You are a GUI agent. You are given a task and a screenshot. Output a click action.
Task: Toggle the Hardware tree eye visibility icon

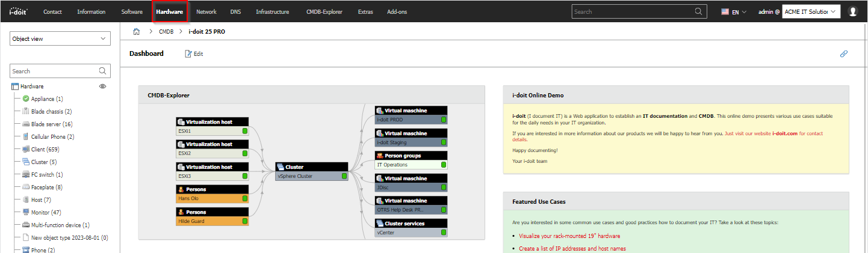(x=102, y=87)
